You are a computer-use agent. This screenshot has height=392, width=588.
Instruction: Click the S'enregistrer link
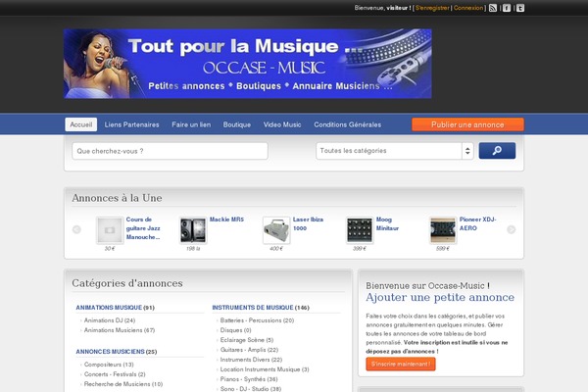[432, 8]
